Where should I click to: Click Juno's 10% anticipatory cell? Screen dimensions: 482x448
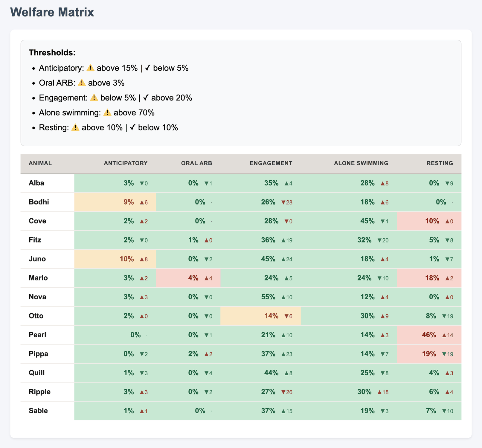click(x=115, y=259)
